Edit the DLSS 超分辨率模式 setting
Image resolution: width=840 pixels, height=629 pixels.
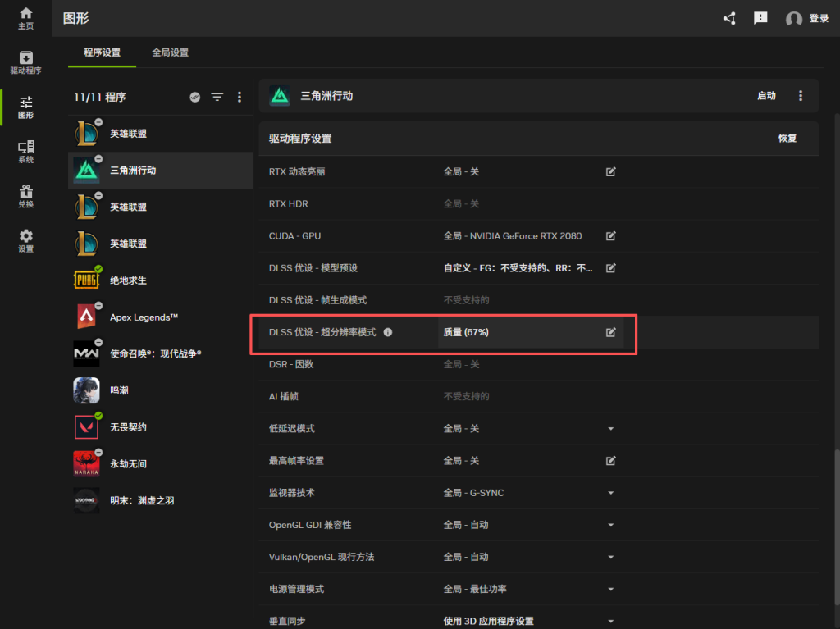pyautogui.click(x=610, y=332)
